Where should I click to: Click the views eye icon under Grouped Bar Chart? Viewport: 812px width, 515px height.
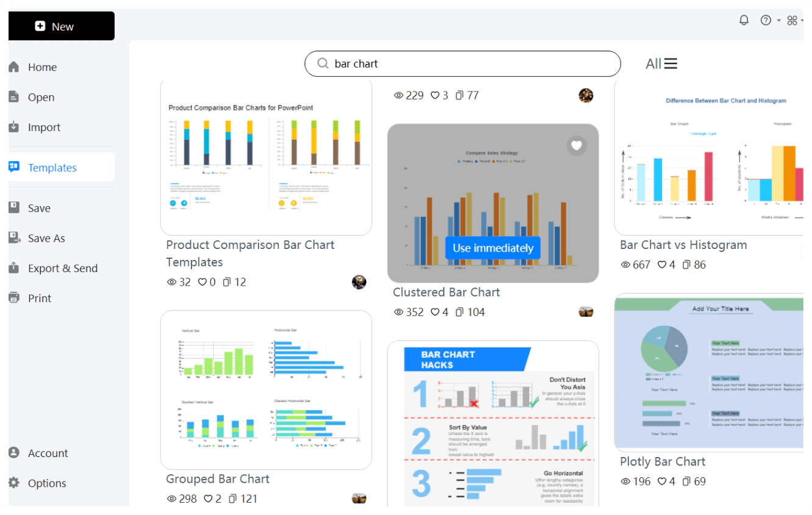point(172,499)
